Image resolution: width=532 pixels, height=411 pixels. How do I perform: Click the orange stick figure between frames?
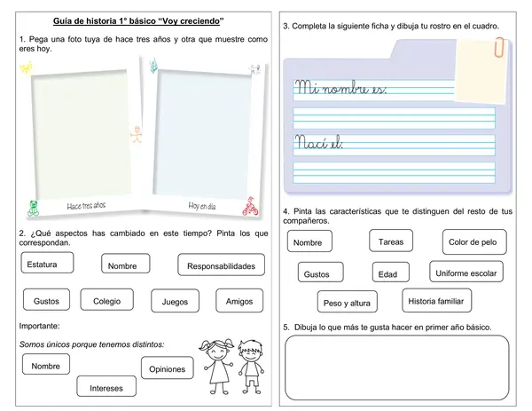tap(137, 134)
